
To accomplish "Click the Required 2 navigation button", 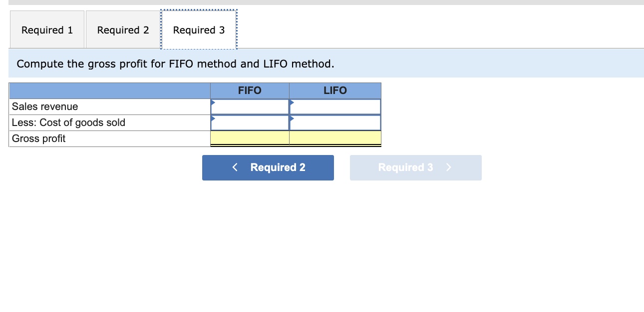I will (268, 167).
